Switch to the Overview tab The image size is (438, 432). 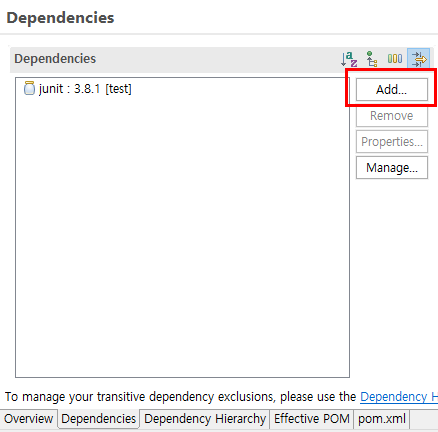(29, 419)
